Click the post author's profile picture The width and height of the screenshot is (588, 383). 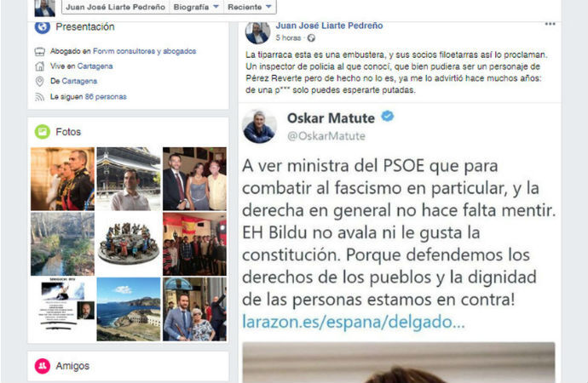(x=257, y=32)
